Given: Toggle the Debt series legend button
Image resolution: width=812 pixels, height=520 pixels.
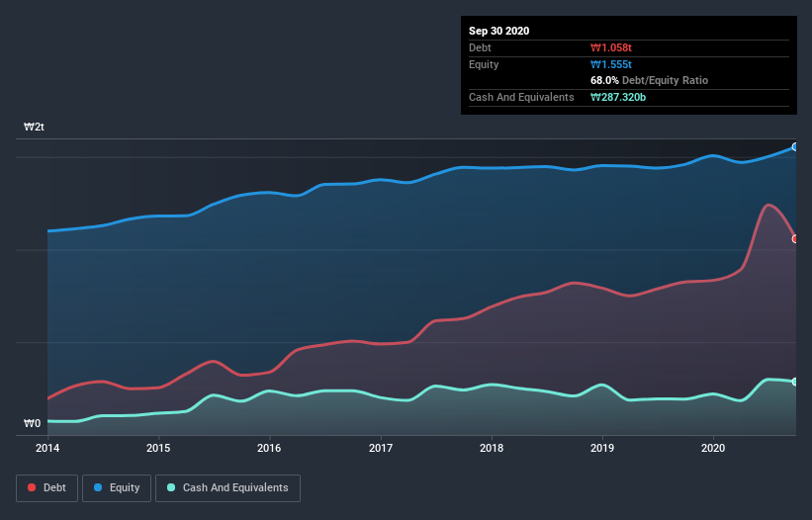Looking at the screenshot, I should (46, 488).
